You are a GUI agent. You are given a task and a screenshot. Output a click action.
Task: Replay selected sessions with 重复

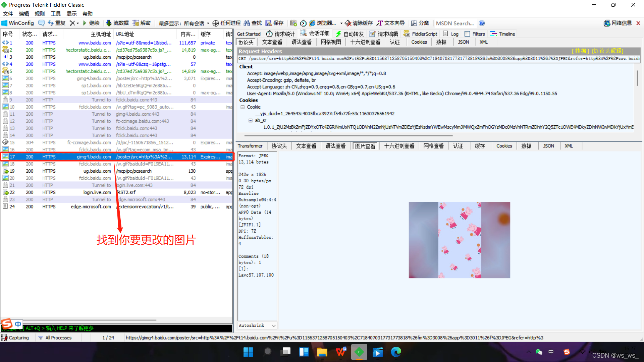pyautogui.click(x=57, y=23)
